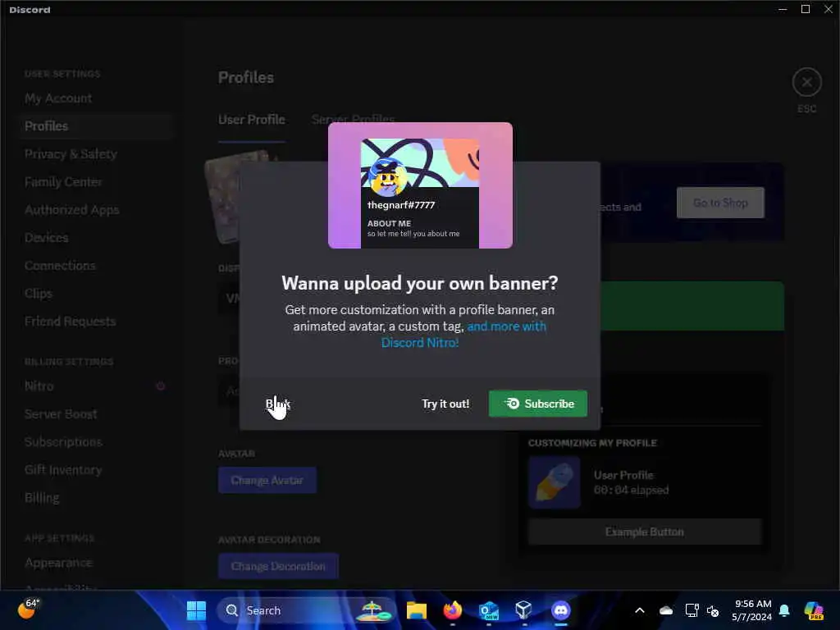The height and width of the screenshot is (630, 840).
Task: Open Subscriptions settings
Action: 62,441
